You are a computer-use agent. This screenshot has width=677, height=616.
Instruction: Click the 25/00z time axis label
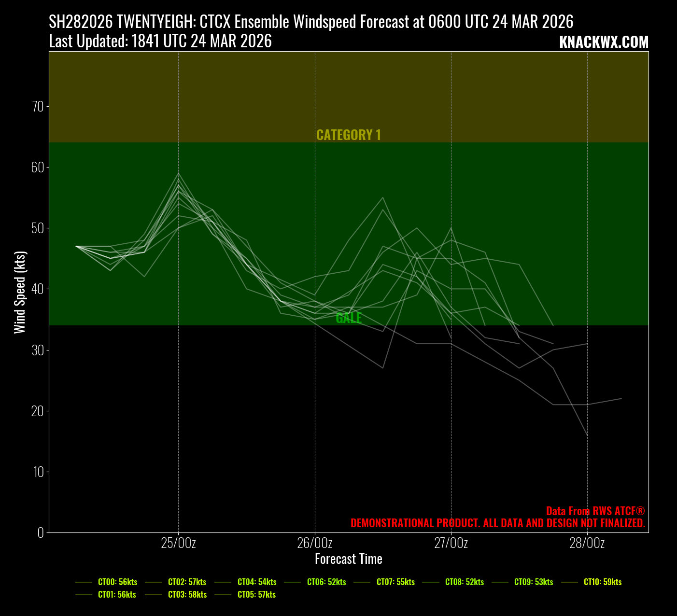pyautogui.click(x=178, y=543)
